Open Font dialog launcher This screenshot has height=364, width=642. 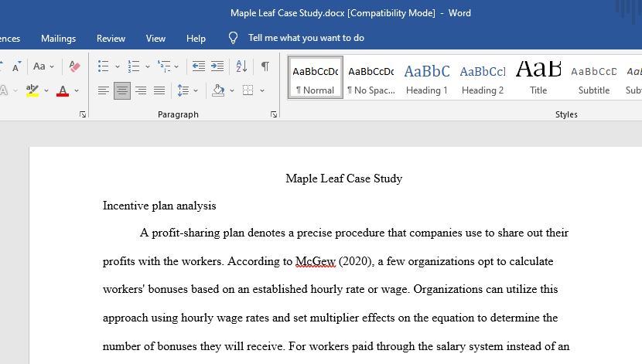click(x=83, y=114)
